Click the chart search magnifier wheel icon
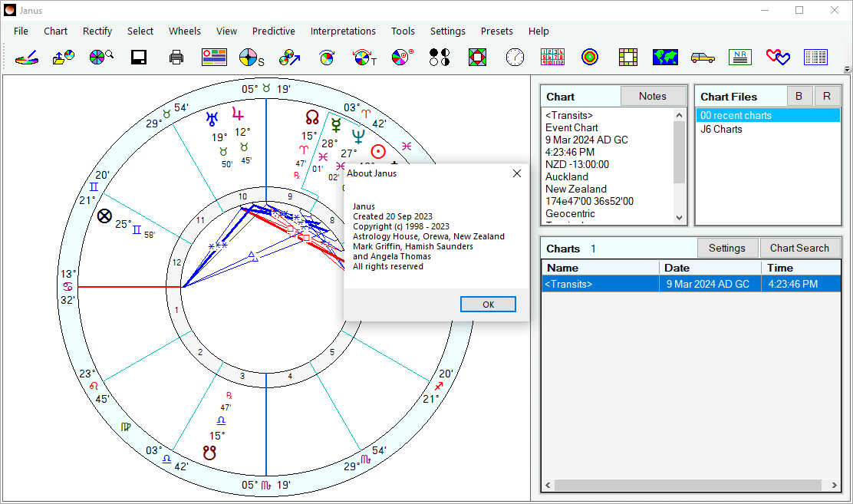 tap(100, 57)
